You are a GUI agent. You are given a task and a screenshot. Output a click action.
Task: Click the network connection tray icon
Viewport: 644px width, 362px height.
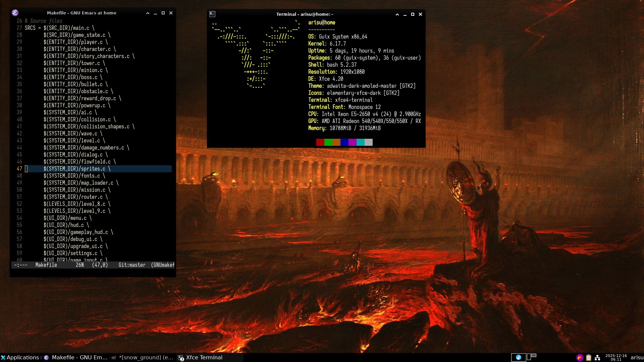pos(597,358)
